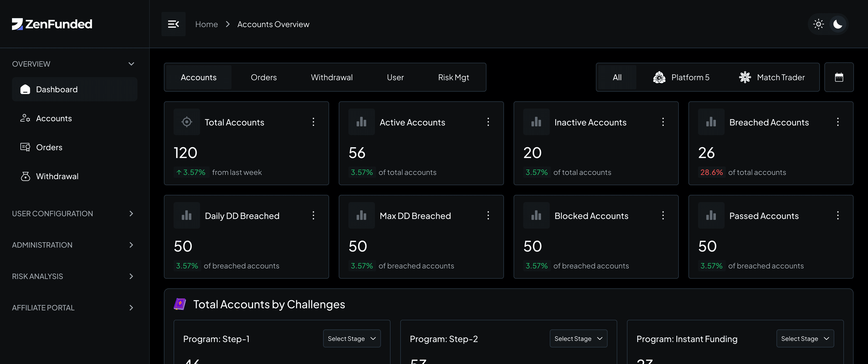
Task: Click Accounts Overview breadcrumb
Action: (273, 24)
